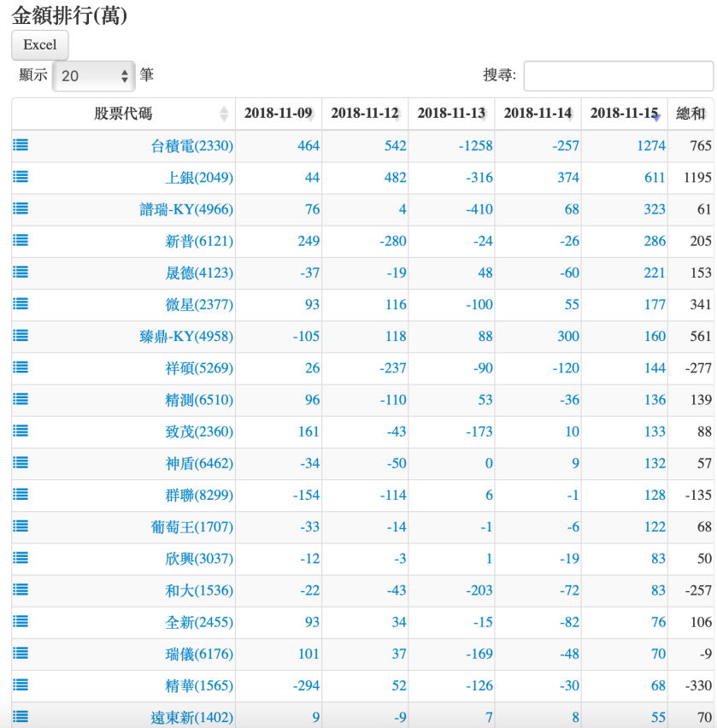
Task: Click the list icon beside 精測(6510)
Action: point(19,400)
